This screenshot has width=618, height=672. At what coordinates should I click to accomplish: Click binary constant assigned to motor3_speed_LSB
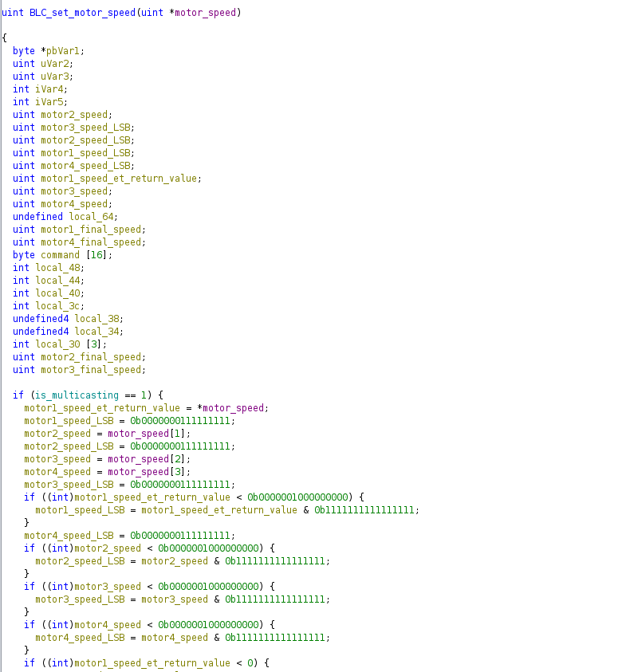[180, 485]
